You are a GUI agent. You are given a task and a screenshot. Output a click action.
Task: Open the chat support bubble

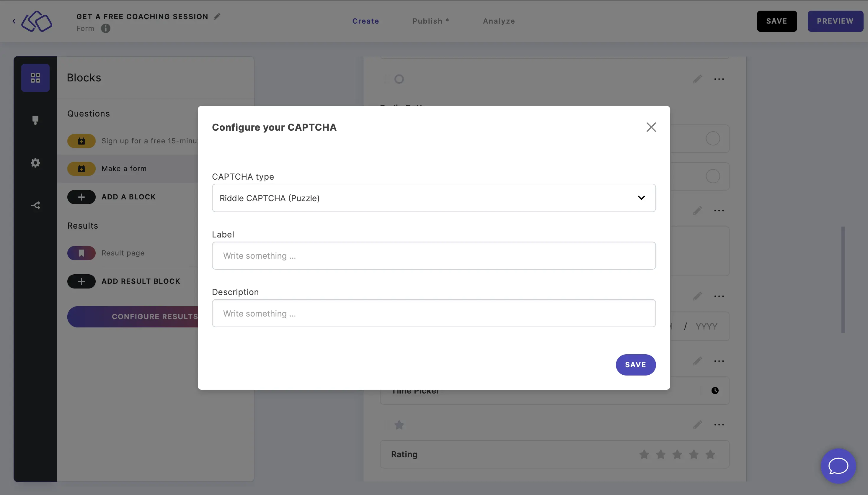click(x=838, y=466)
